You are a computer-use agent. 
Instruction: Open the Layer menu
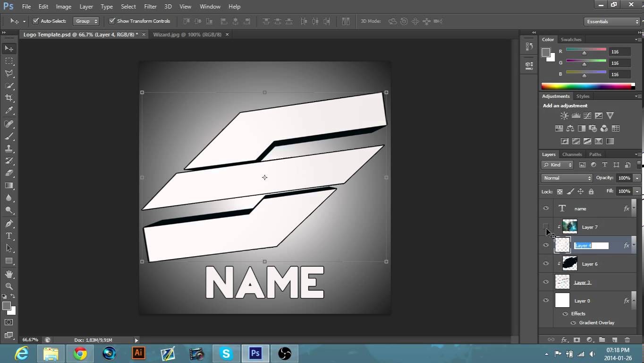pyautogui.click(x=86, y=7)
